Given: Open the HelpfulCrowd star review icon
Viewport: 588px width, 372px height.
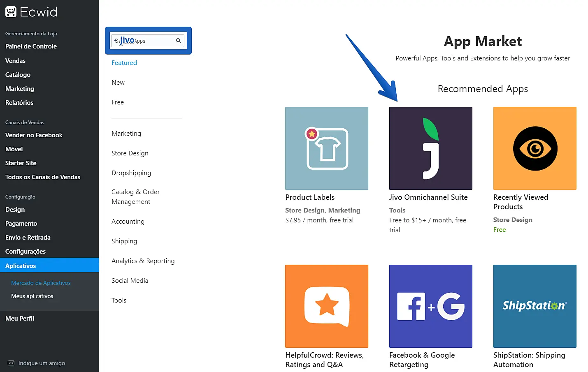Looking at the screenshot, I should (x=327, y=306).
